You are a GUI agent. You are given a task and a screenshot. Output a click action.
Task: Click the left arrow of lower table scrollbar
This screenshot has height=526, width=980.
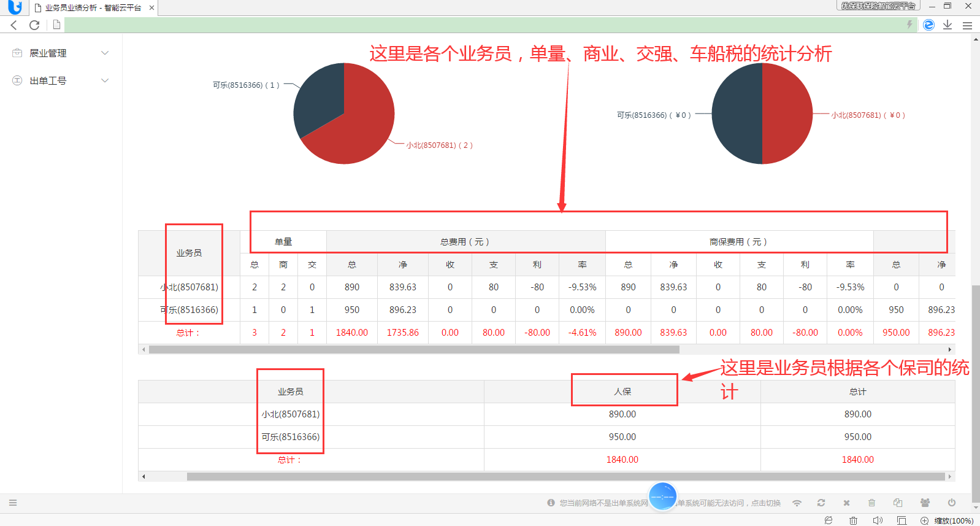[144, 476]
